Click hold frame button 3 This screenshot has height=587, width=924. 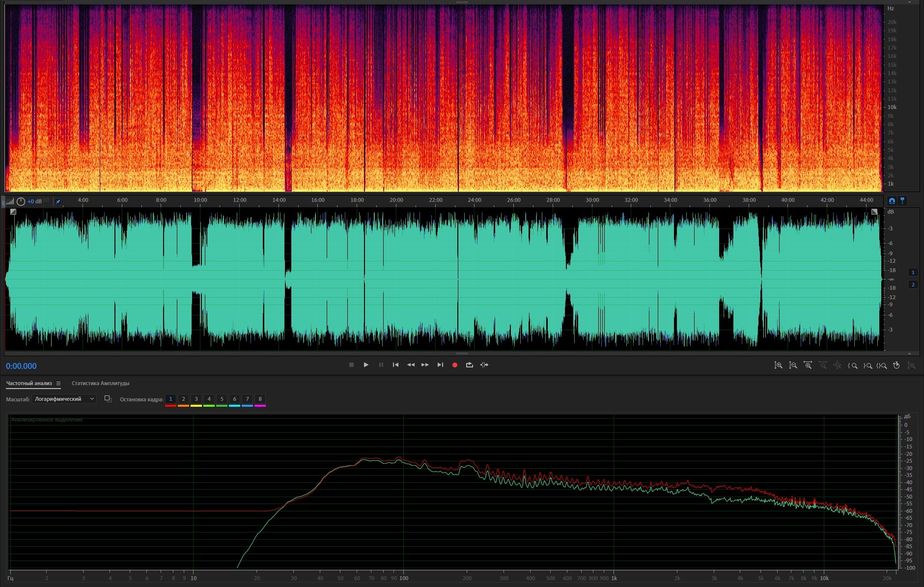click(x=196, y=399)
